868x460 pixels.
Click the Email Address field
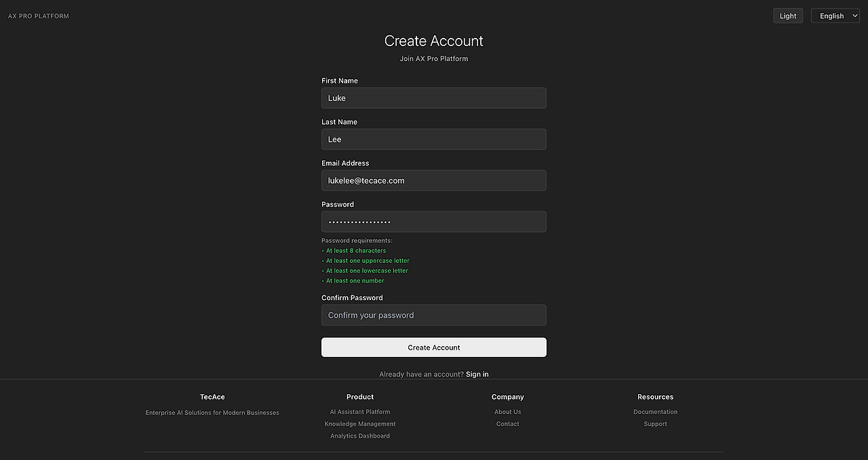tap(434, 180)
